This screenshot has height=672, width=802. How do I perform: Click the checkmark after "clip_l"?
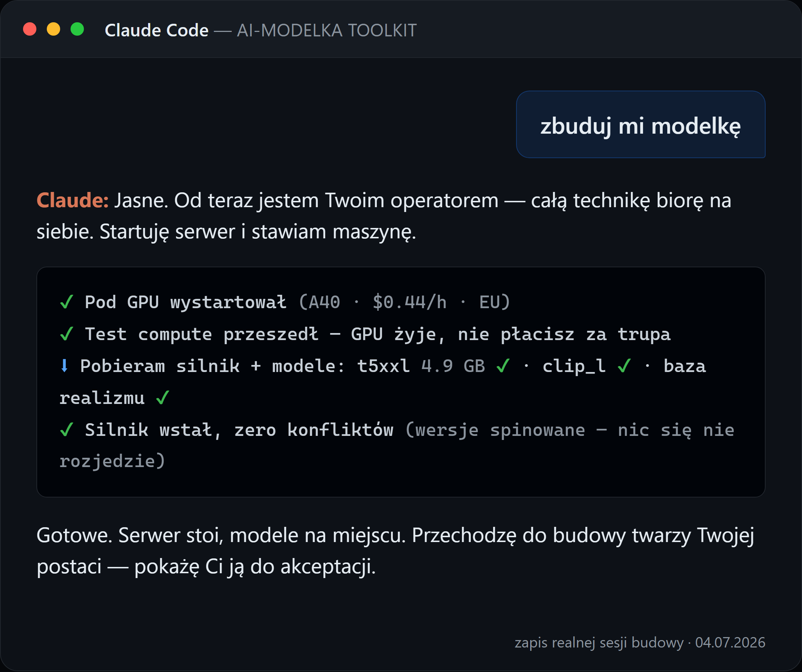pyautogui.click(x=624, y=366)
